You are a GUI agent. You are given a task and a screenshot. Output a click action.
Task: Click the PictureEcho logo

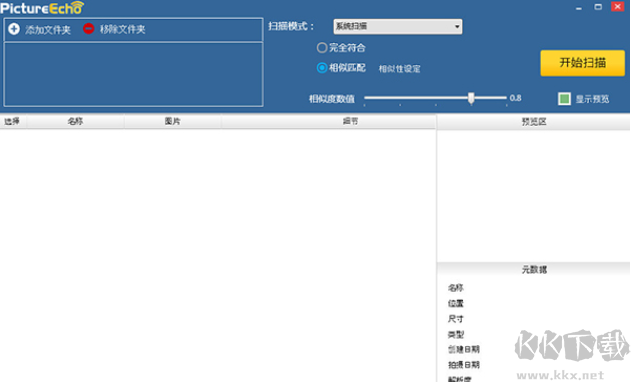pyautogui.click(x=42, y=8)
